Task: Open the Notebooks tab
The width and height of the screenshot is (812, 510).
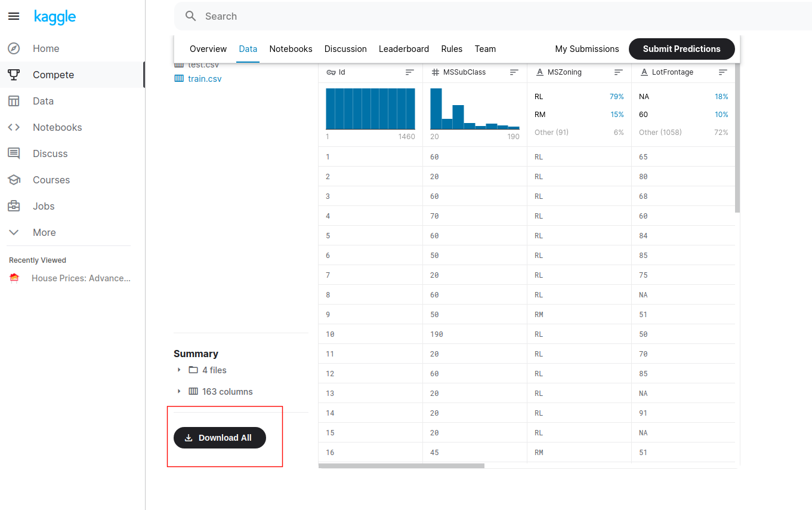Action: (291, 49)
